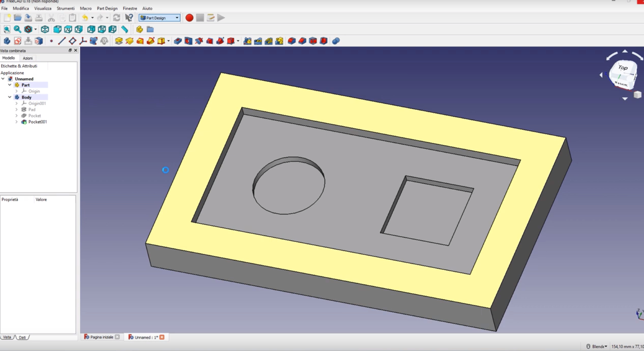This screenshot has height=351, width=644.
Task: Open the Visualizza menu
Action: [x=43, y=8]
